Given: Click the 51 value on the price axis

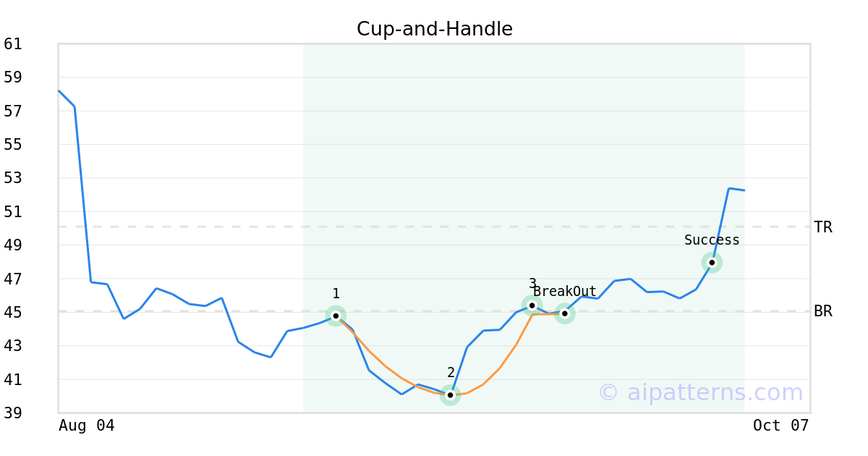Looking at the screenshot, I should tap(13, 212).
